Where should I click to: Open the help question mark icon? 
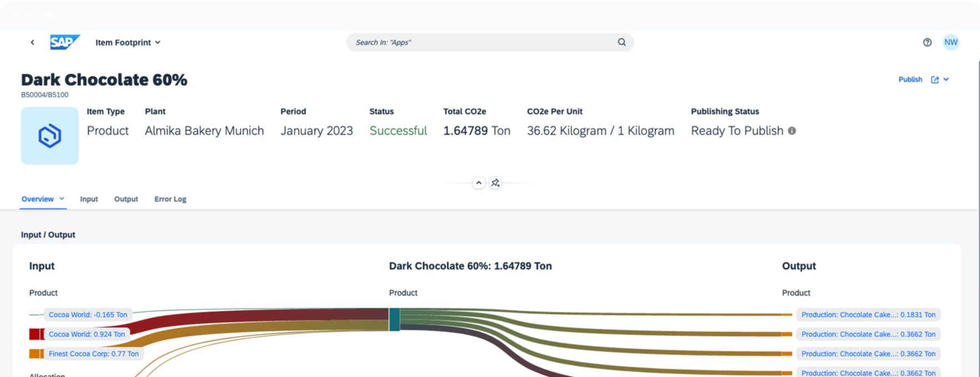(x=927, y=42)
